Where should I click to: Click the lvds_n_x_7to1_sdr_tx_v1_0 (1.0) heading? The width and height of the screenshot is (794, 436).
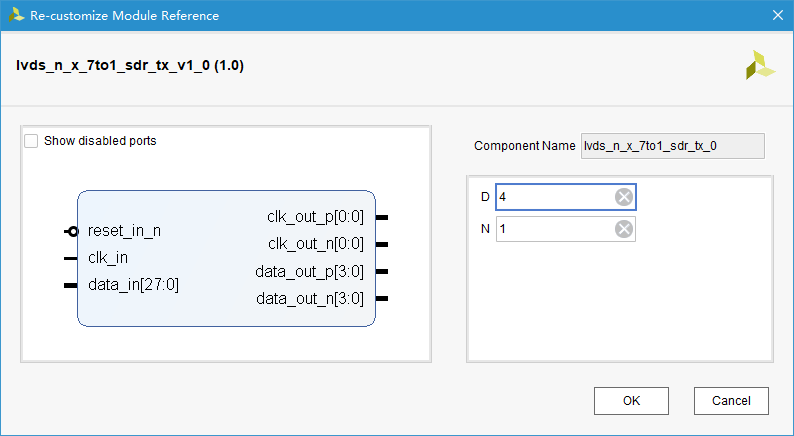point(130,66)
